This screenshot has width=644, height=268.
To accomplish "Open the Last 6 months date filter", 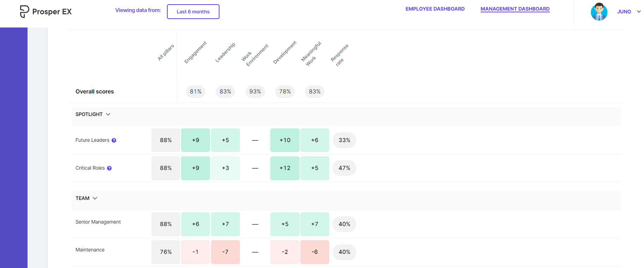I will pos(193,12).
